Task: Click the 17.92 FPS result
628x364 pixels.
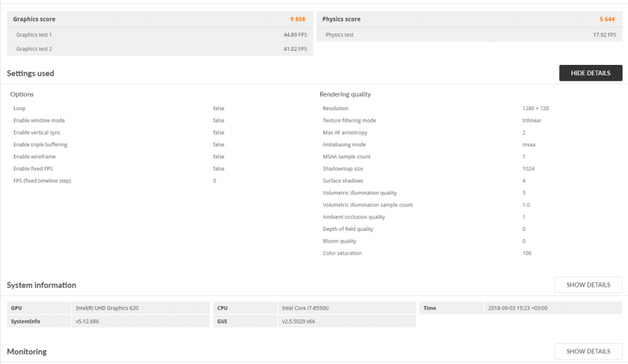Action: coord(605,35)
